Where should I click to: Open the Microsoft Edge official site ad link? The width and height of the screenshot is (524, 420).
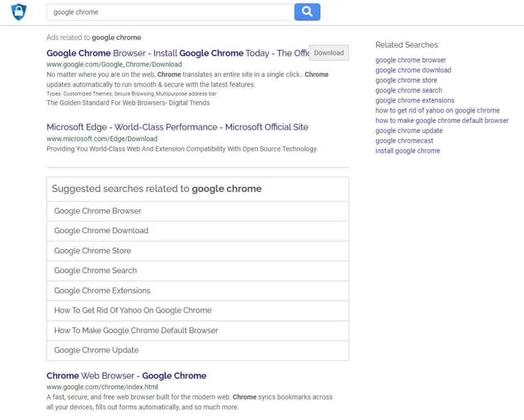(177, 127)
